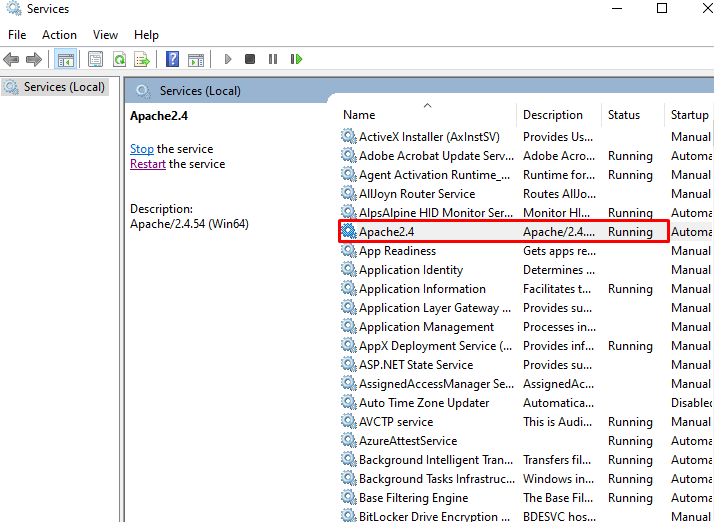Select the Auto Time Zone Updater name
This screenshot has height=522, width=714.
(x=424, y=403)
